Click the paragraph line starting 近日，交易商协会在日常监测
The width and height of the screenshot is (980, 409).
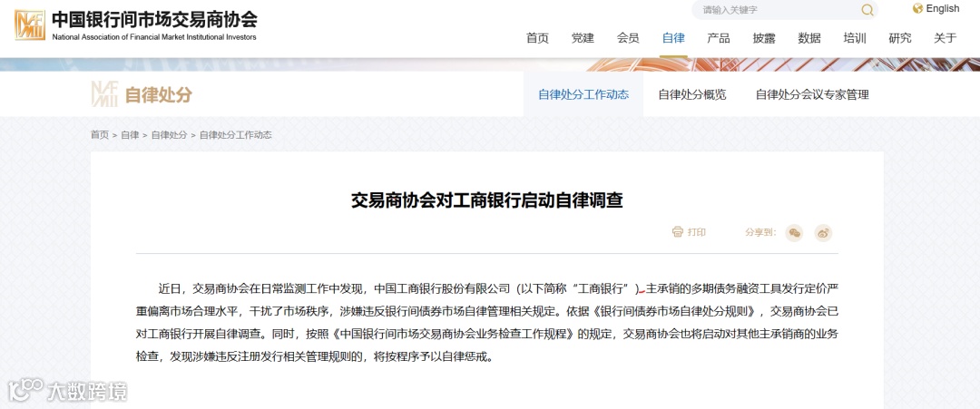[x=498, y=289]
